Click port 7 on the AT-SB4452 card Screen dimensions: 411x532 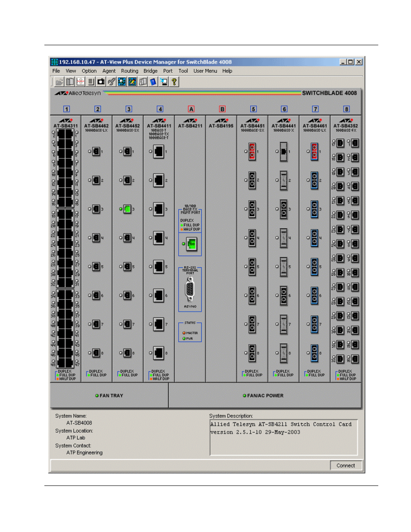pyautogui.click(x=127, y=324)
